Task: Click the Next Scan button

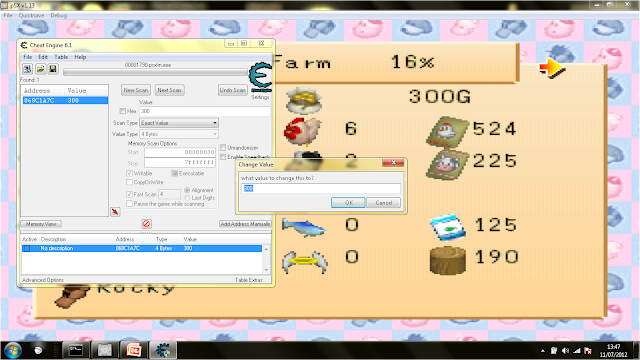Action: tap(169, 90)
